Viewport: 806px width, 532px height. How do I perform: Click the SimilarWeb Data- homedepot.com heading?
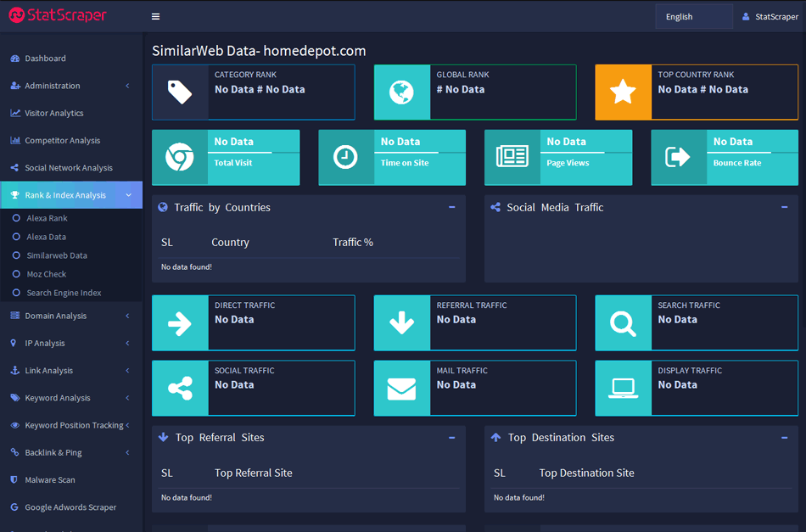pos(259,51)
